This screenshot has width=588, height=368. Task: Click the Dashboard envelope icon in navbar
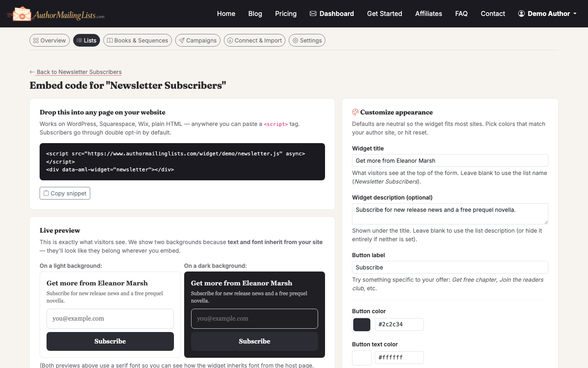(313, 13)
